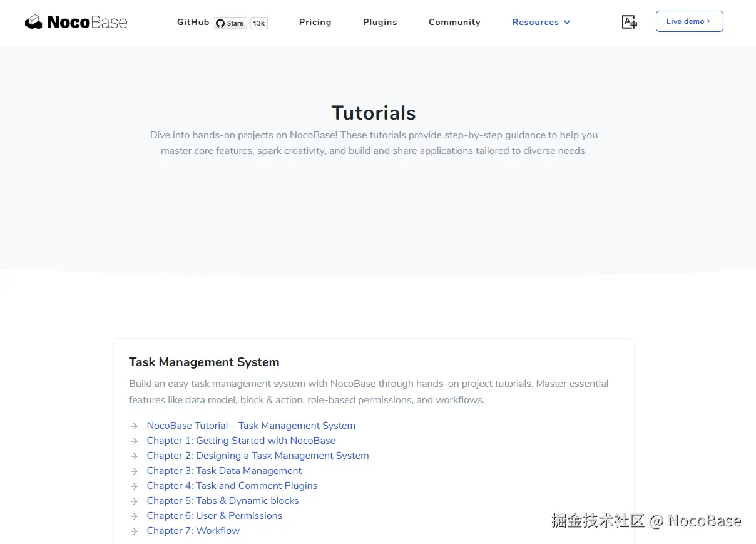The height and width of the screenshot is (544, 756).
Task: Click the NocoBase logo
Action: click(x=76, y=23)
